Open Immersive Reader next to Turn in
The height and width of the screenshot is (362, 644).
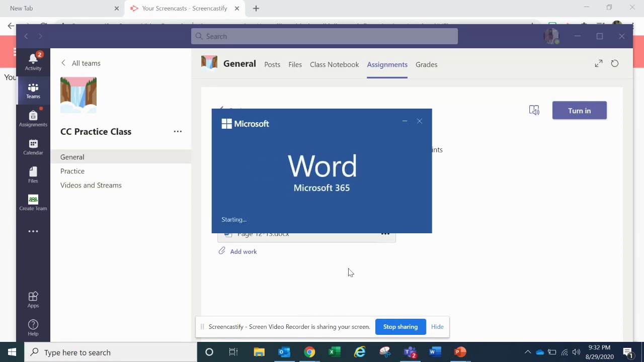click(x=534, y=110)
